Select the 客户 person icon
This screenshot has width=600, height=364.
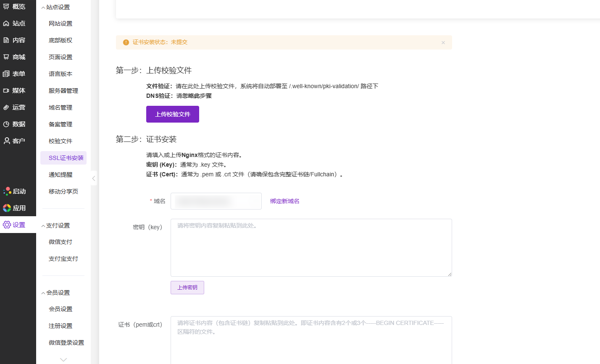6,141
